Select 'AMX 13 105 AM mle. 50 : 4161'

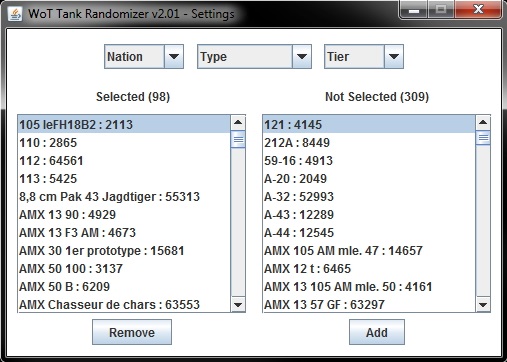click(x=369, y=287)
